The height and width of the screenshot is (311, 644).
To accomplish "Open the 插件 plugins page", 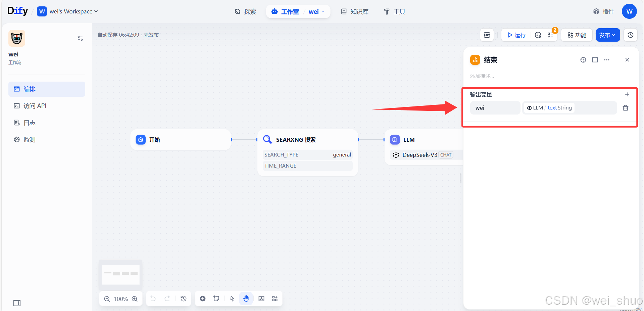I will pos(603,11).
